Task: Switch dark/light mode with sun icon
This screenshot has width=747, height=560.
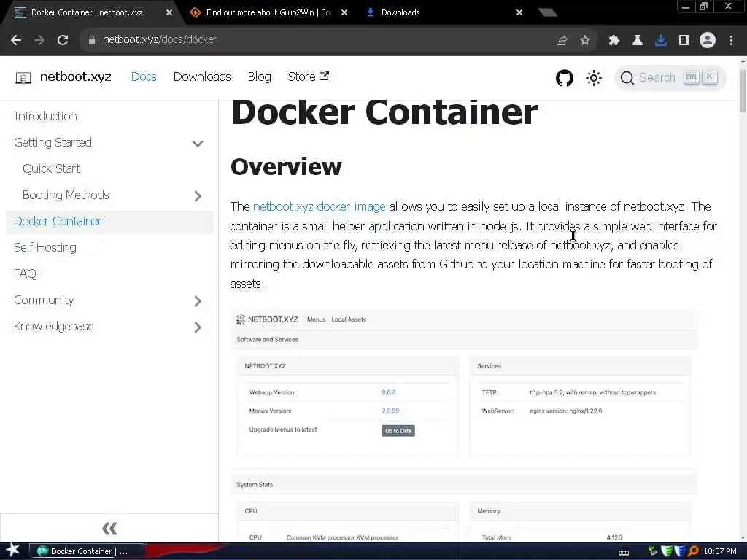Action: [594, 77]
